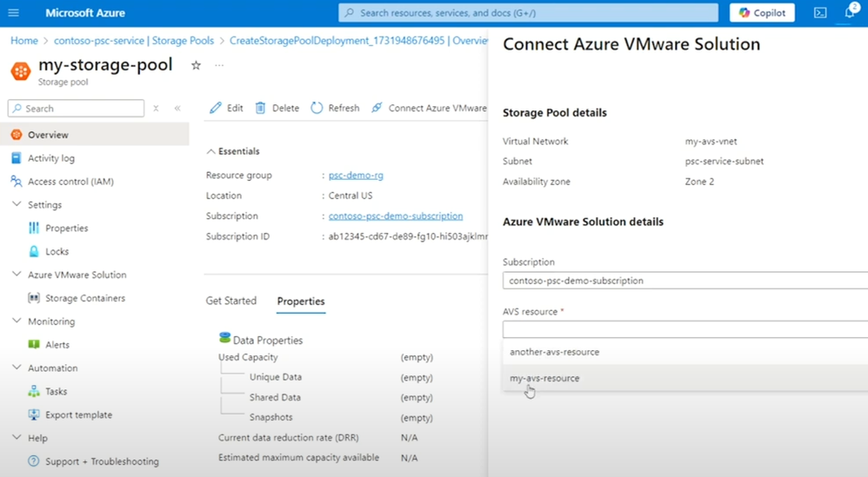Image resolution: width=868 pixels, height=477 pixels.
Task: Open Tasks menu item
Action: coord(56,391)
